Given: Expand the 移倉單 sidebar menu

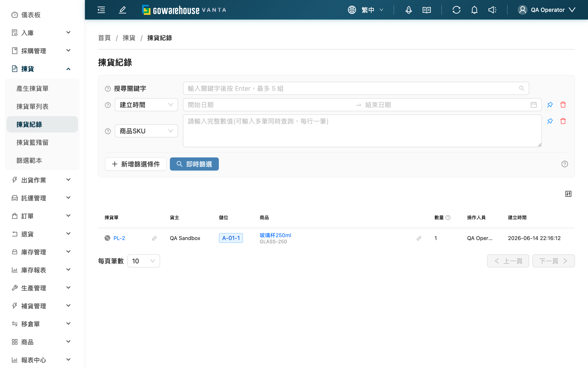Looking at the screenshot, I should coord(42,324).
